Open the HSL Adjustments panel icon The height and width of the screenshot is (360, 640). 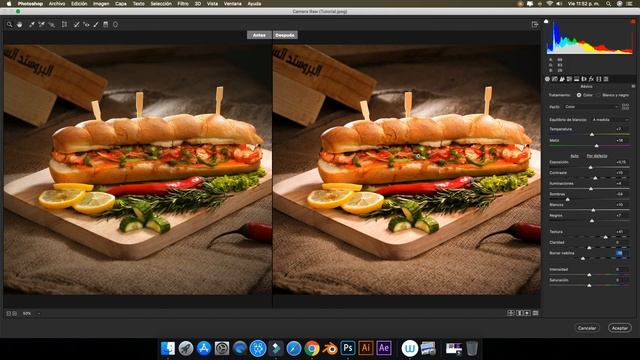(569, 79)
